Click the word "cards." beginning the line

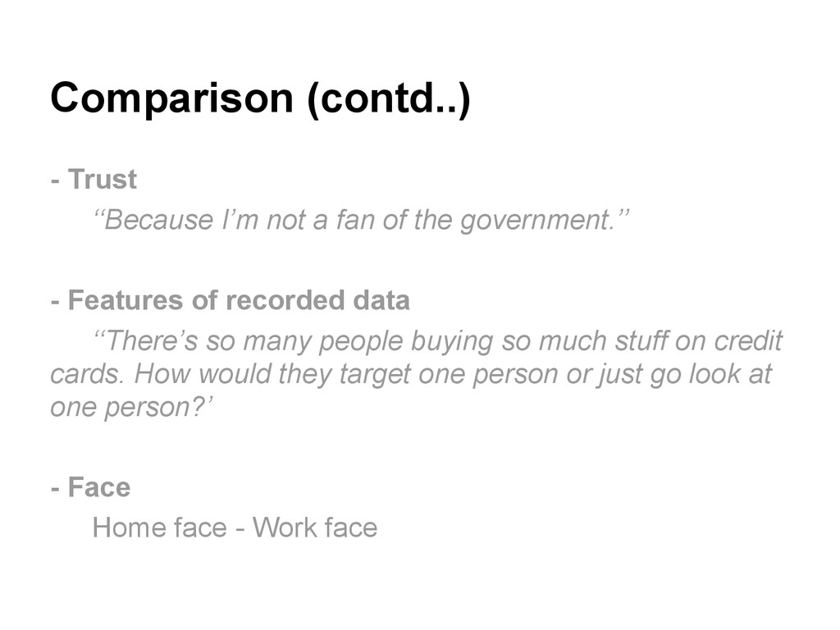[x=87, y=374]
